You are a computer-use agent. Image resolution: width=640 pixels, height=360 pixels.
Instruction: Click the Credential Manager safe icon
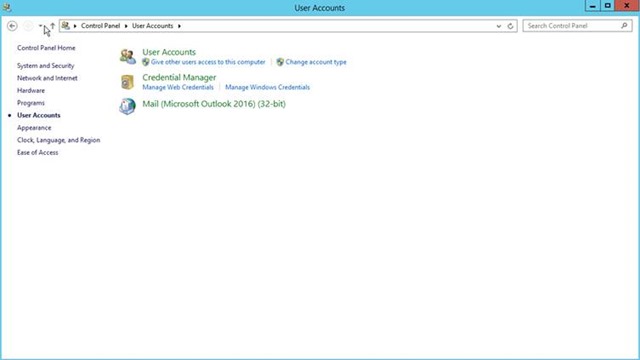pos(127,82)
